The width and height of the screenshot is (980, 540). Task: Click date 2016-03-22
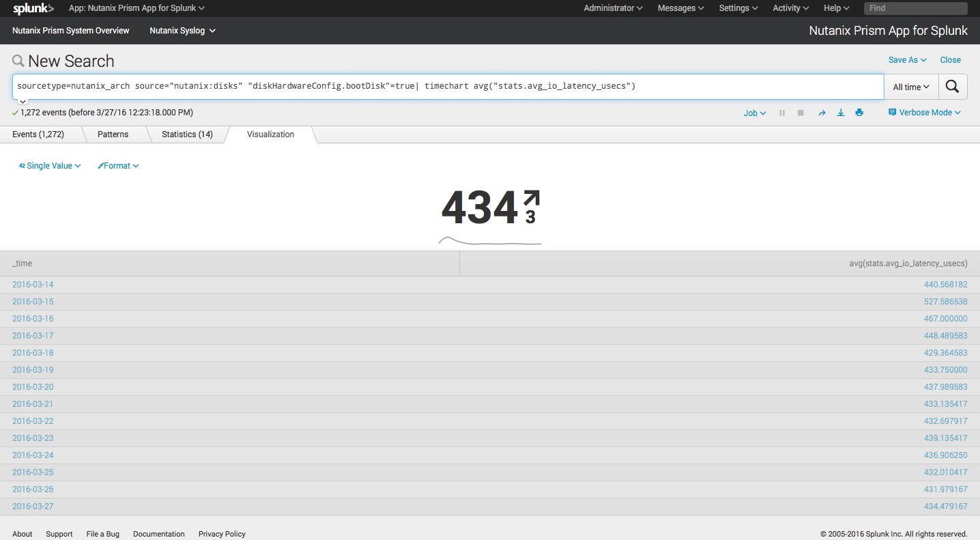pos(33,421)
